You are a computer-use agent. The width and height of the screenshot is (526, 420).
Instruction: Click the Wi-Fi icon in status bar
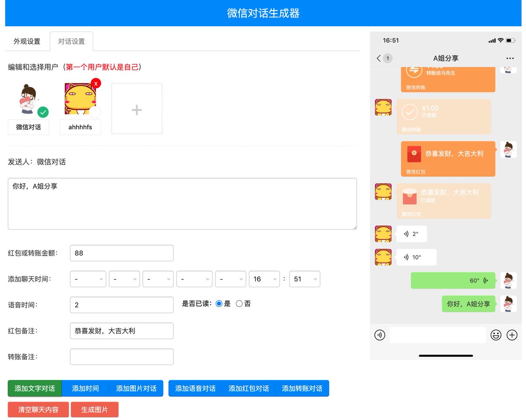click(500, 40)
